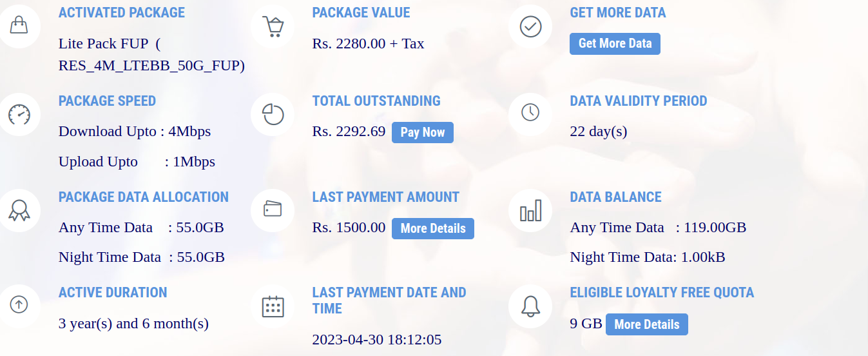Click the last payment timestamp 2023-04-30 18:12:05
The image size is (868, 356).
(377, 339)
